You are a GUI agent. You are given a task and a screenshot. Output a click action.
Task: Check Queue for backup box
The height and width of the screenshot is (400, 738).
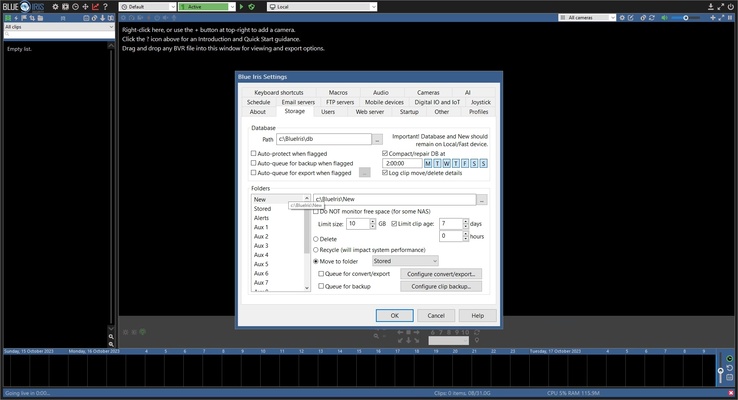pos(321,286)
